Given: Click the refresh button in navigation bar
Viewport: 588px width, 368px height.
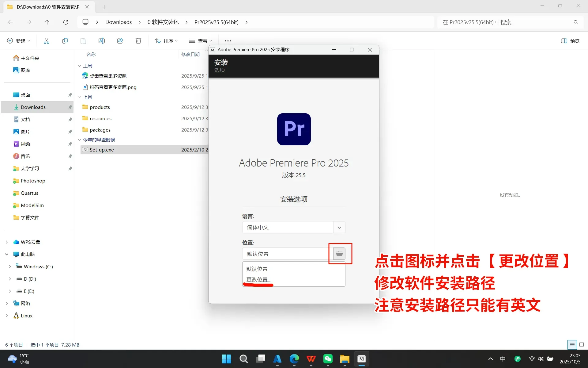Looking at the screenshot, I should tap(66, 22).
